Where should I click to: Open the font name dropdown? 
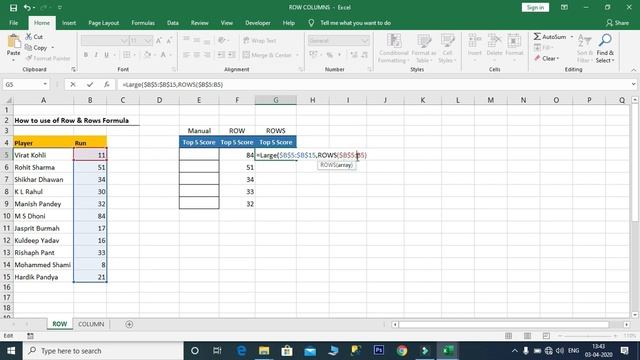[124, 40]
